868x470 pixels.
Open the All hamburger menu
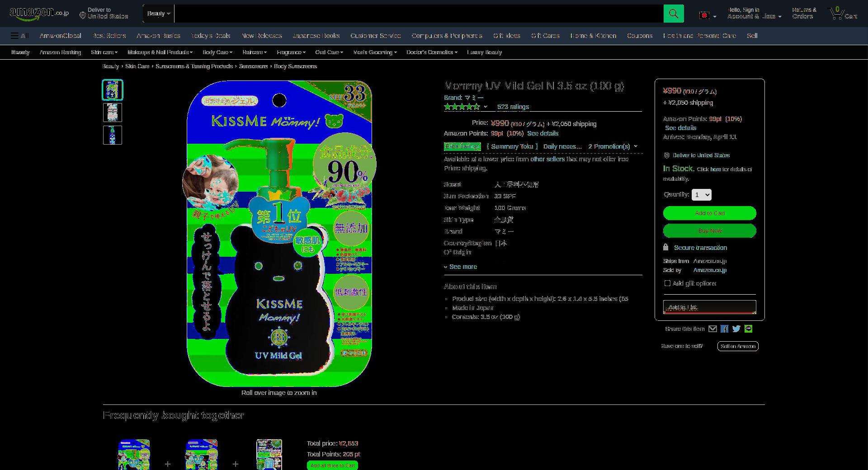20,36
